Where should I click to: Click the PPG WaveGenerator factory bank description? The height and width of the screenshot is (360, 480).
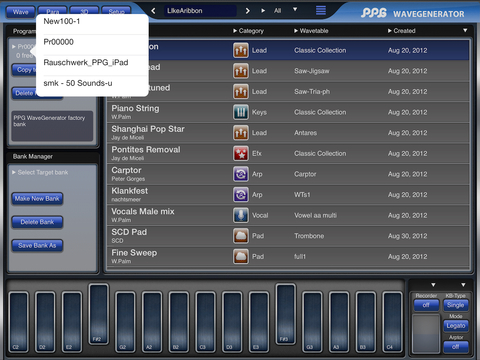[52, 126]
